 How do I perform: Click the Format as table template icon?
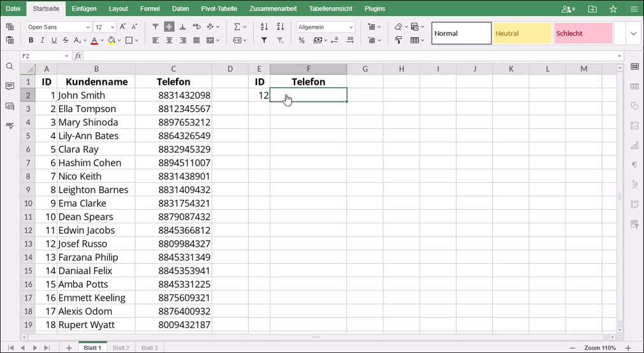point(414,40)
